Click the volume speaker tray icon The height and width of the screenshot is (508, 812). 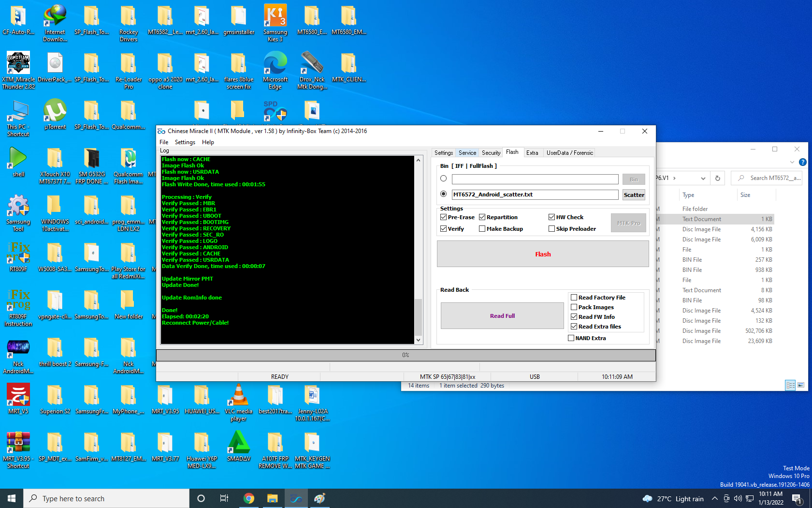click(738, 498)
